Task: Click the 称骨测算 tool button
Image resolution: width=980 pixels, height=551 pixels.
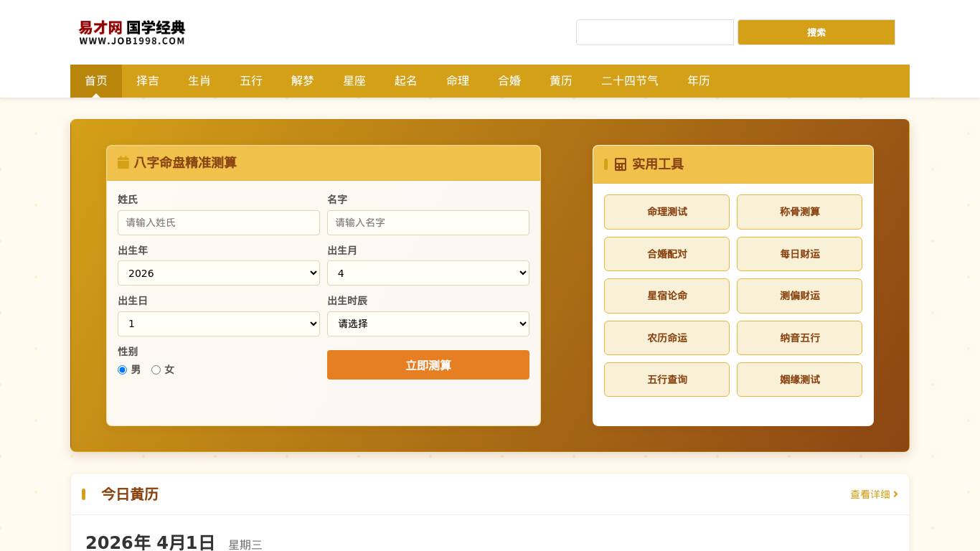Action: (x=799, y=212)
